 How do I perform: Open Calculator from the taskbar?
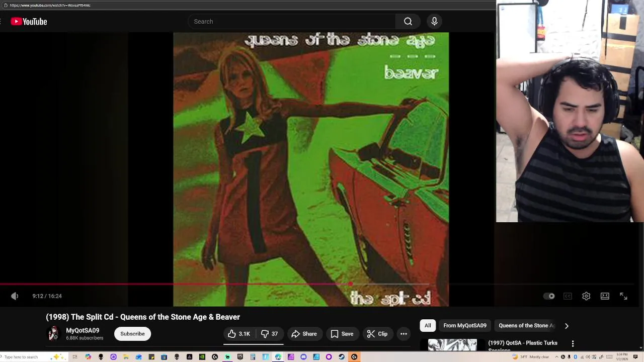tap(253, 357)
